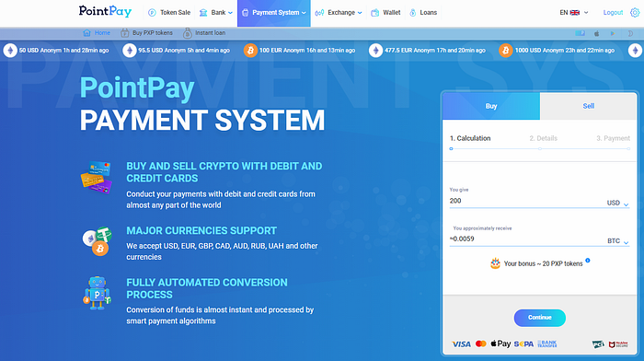This screenshot has height=361, width=644.
Task: Open the Payment System menu
Action: [274, 13]
